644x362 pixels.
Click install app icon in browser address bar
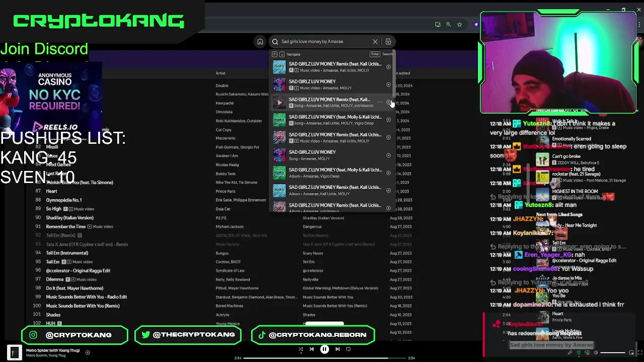click(x=438, y=24)
